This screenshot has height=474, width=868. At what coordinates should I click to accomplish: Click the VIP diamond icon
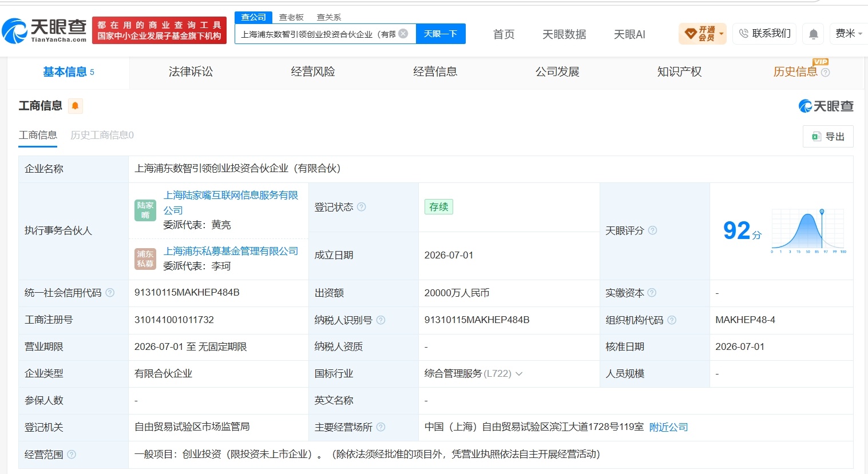tap(691, 34)
